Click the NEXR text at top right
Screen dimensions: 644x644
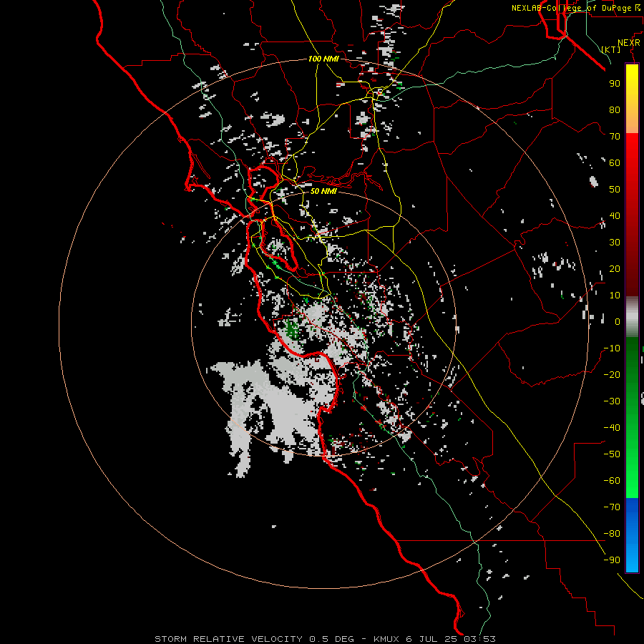coord(629,43)
